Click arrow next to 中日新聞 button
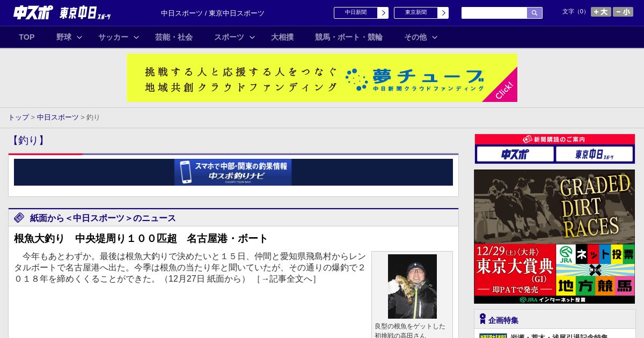Viewport: 644px width, 338px height. coord(383,13)
